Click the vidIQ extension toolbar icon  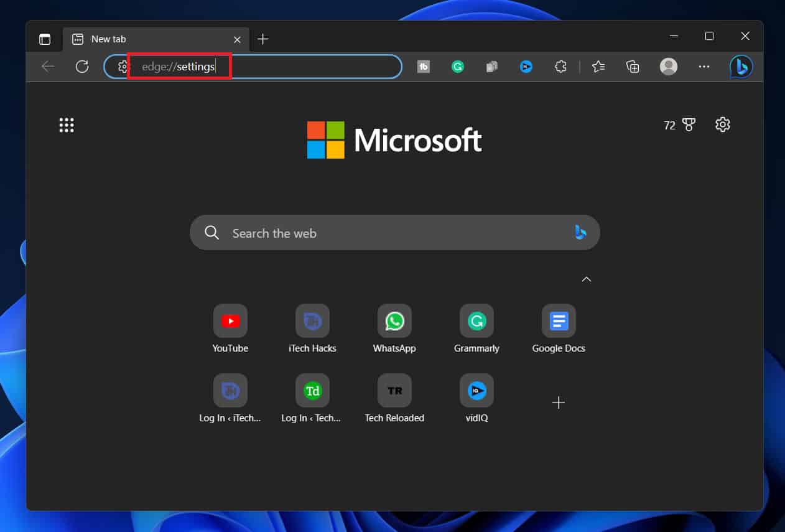526,67
